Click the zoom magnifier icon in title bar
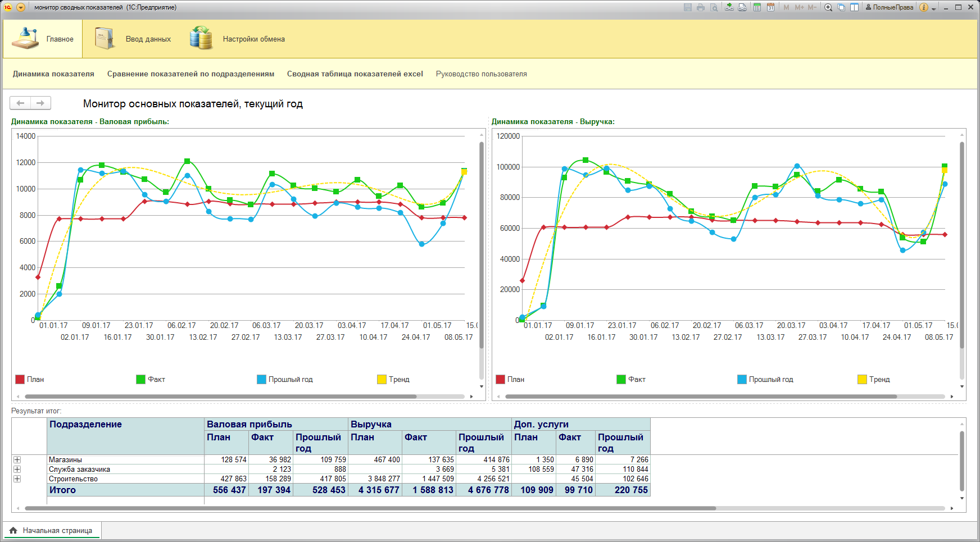Screen dimensions: 980x542 click(828, 7)
